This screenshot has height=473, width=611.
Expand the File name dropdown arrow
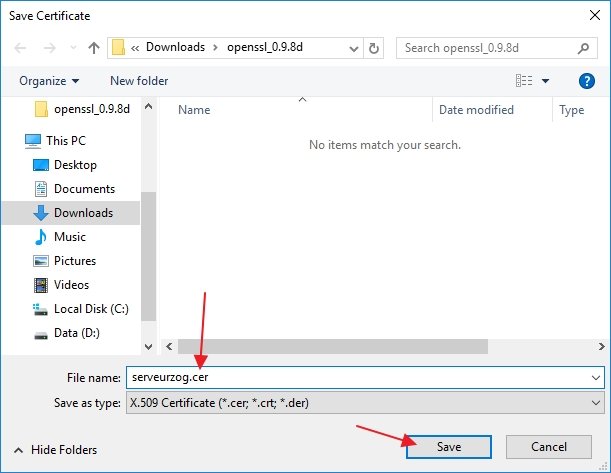point(596,378)
